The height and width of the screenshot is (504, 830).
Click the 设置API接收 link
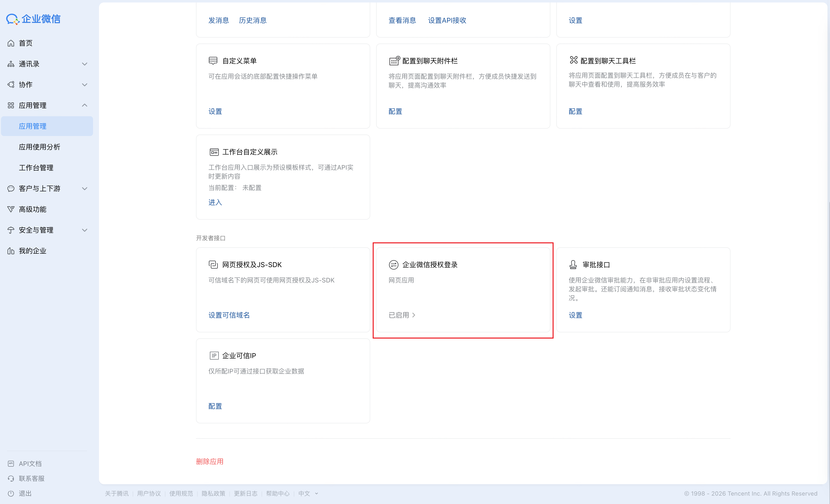[x=447, y=20]
